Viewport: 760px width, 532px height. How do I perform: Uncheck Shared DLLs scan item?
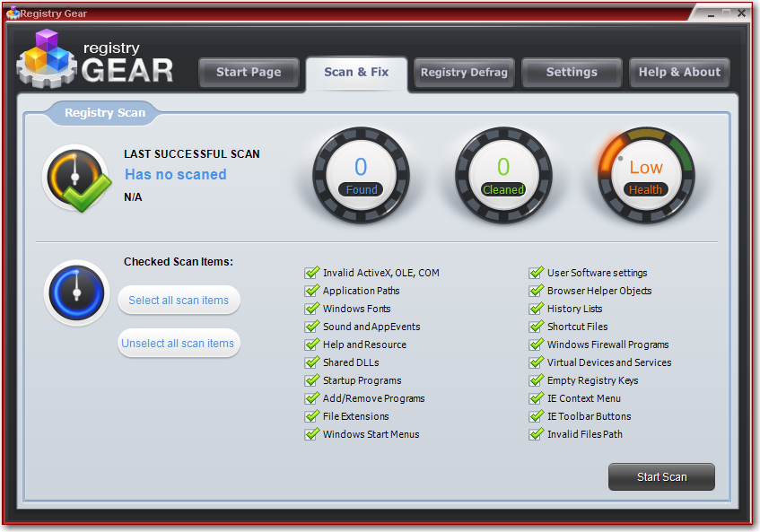312,362
